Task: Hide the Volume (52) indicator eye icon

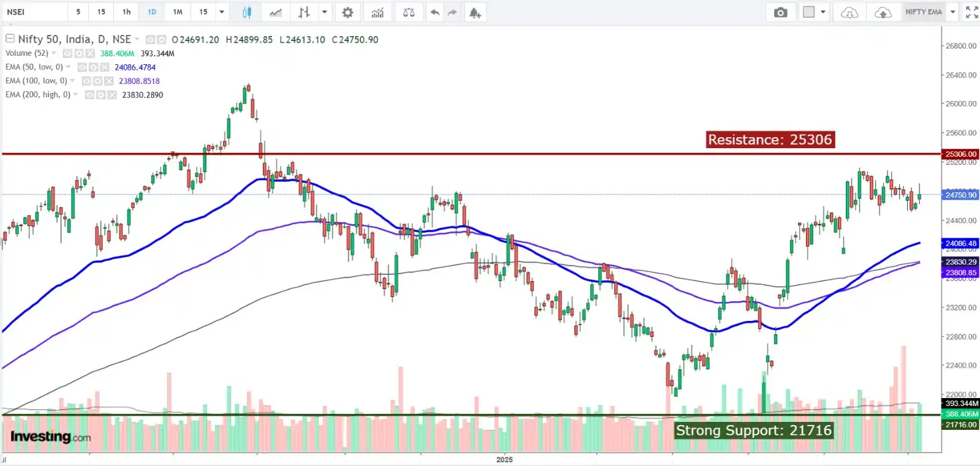Action: [67, 54]
